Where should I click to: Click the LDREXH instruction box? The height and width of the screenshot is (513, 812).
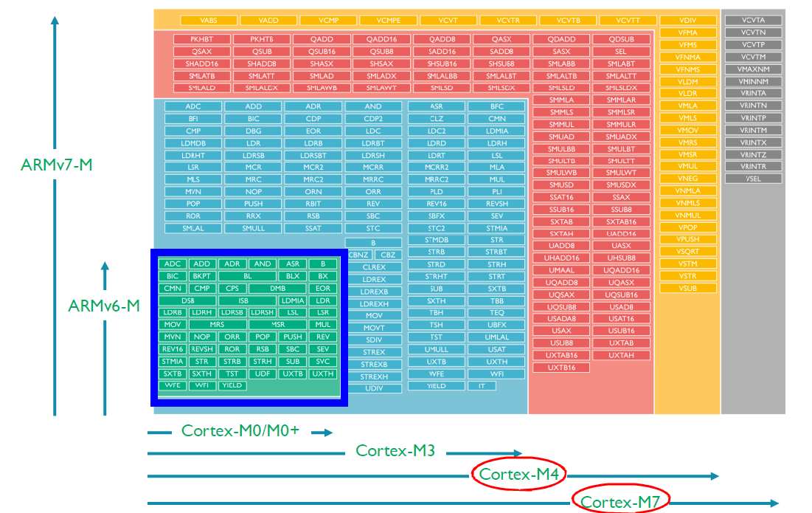coord(374,304)
